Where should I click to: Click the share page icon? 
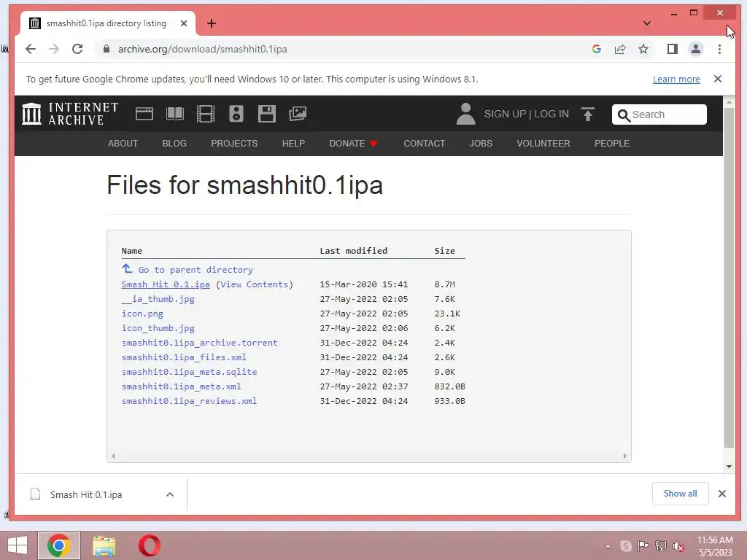(x=620, y=49)
